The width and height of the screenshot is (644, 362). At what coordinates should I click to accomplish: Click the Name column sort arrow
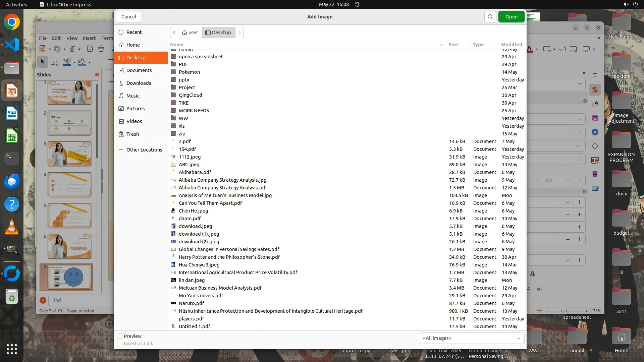pyautogui.click(x=441, y=45)
